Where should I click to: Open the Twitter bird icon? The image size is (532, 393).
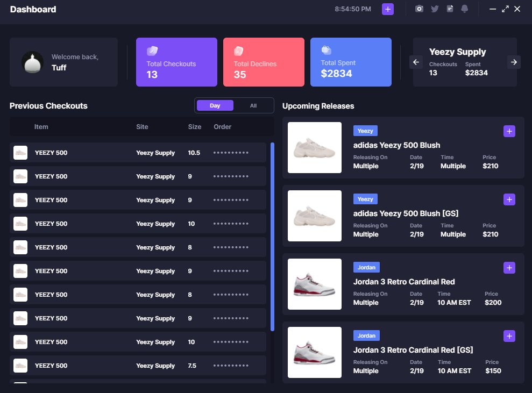(x=435, y=9)
